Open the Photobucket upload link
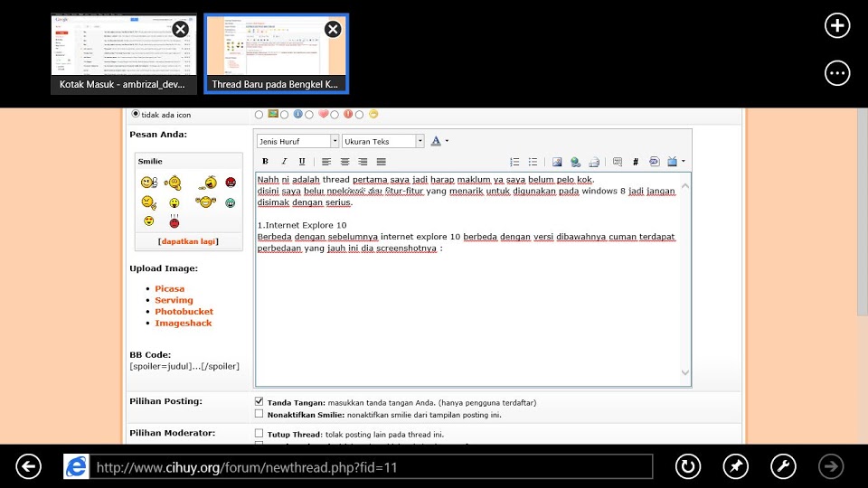 click(184, 312)
